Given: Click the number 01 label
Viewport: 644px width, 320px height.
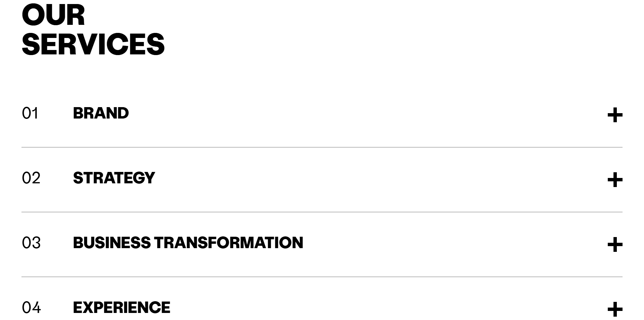Looking at the screenshot, I should [x=30, y=113].
